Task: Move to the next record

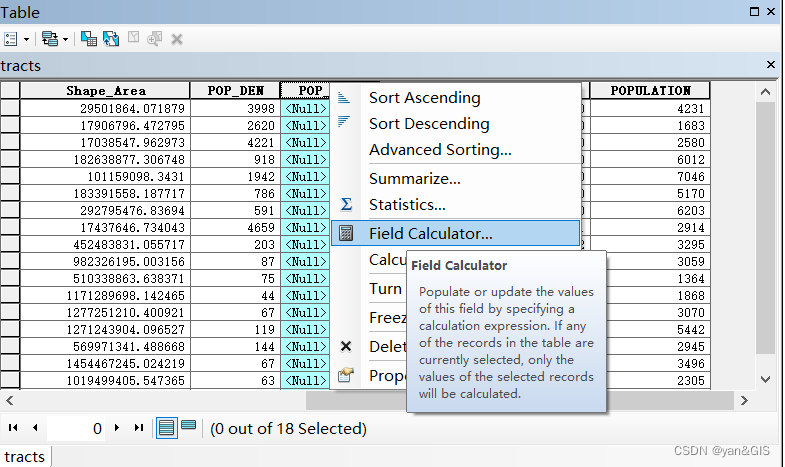Action: coord(117,428)
